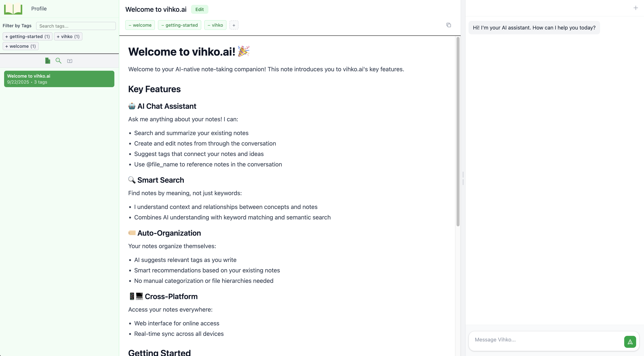The image size is (644, 356).
Task: Toggle the welcome tag filter
Action: [20, 46]
